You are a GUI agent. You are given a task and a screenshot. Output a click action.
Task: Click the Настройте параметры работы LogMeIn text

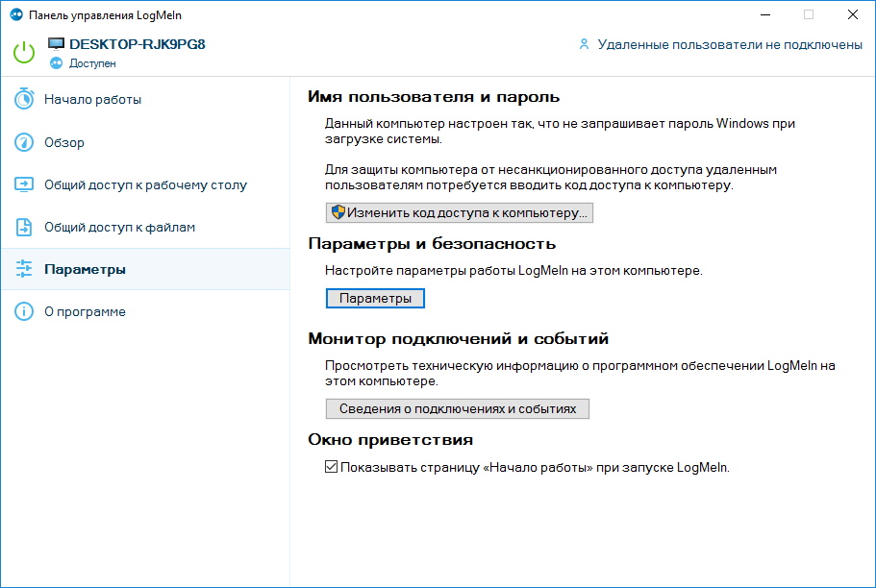[513, 271]
